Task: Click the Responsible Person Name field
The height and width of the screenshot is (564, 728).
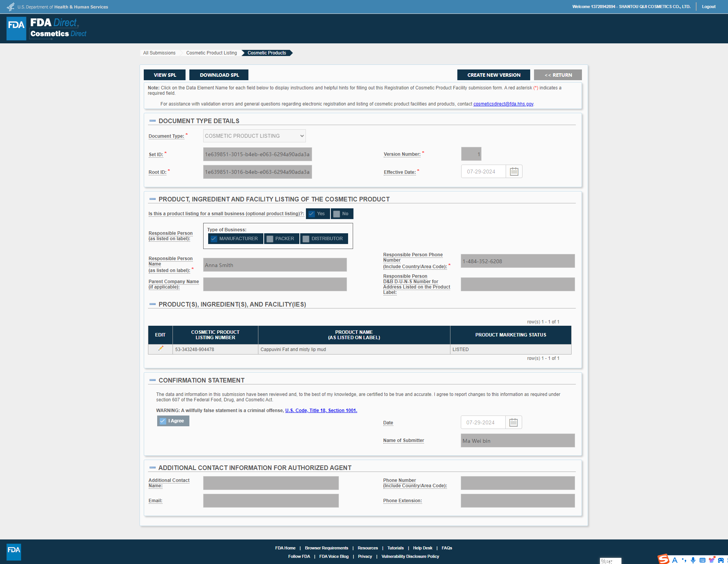Action: coord(274,265)
